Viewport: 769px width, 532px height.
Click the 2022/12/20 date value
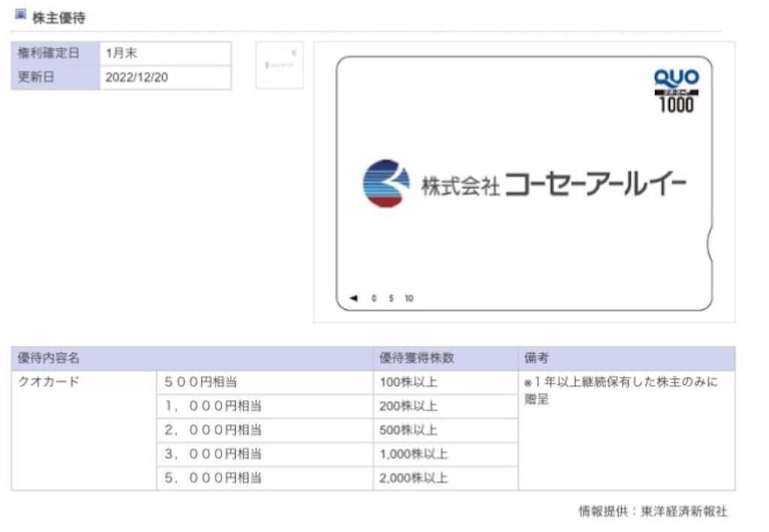tap(137, 77)
